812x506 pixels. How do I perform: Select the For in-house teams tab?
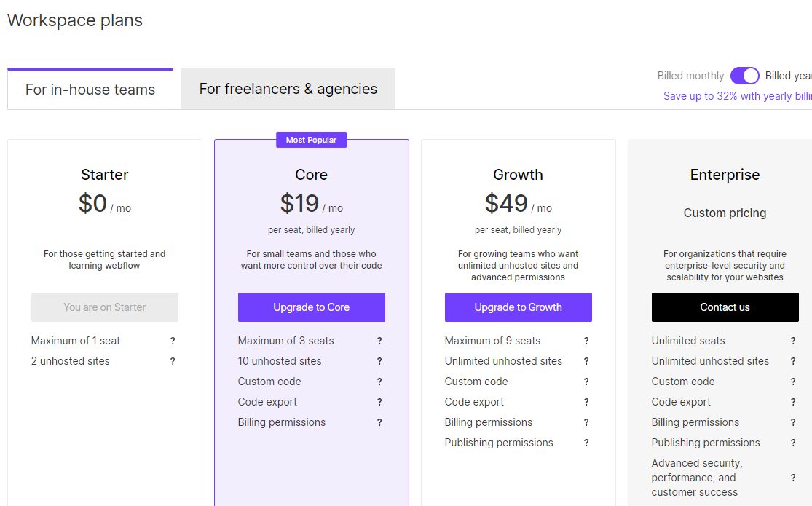[90, 89]
